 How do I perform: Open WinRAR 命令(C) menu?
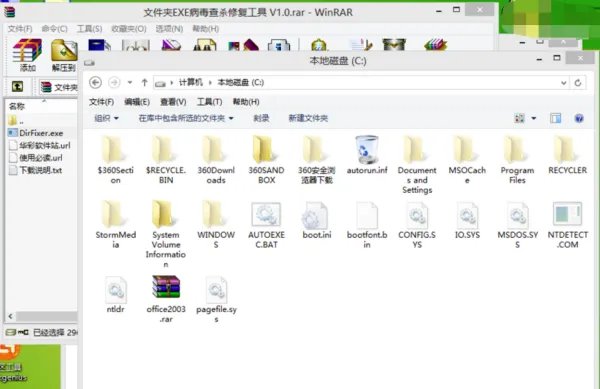tap(54, 29)
